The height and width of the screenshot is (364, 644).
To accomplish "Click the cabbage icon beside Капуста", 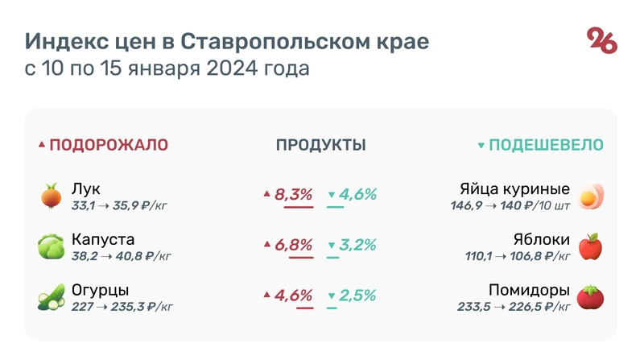I will [x=51, y=246].
